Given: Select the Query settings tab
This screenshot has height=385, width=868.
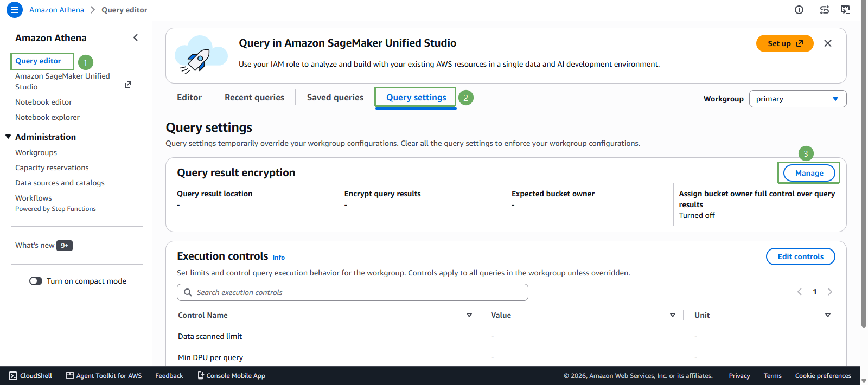Looking at the screenshot, I should (416, 98).
